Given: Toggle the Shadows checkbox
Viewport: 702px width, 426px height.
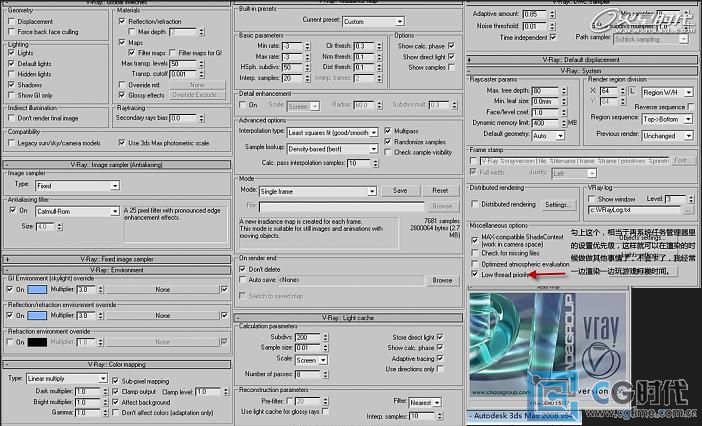Looking at the screenshot, I should pyautogui.click(x=12, y=85).
